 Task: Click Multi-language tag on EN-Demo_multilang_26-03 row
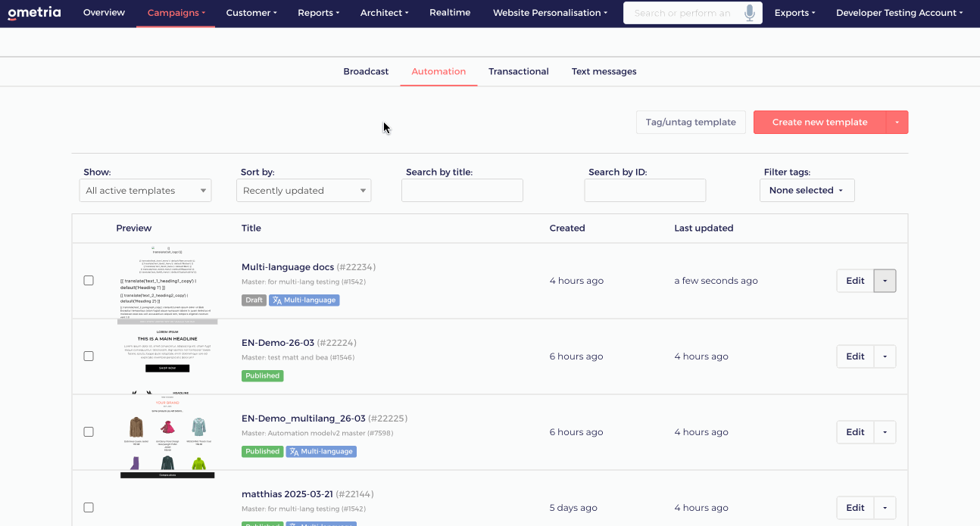[x=321, y=451]
